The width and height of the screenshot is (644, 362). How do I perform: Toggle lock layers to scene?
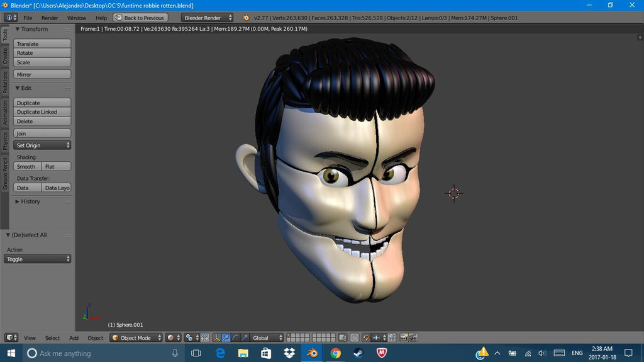343,337
